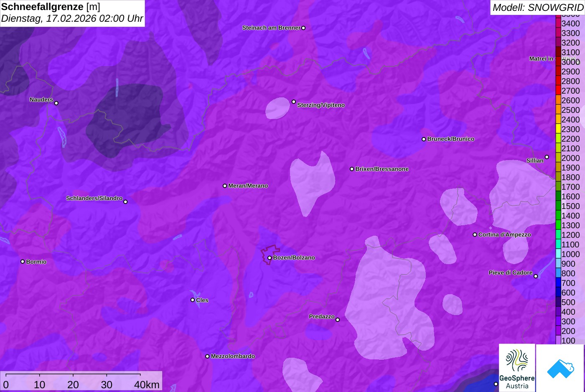Viewport: 585px width, 392px height.
Task: Click the Steinach am Brenner label text
Action: [271, 28]
